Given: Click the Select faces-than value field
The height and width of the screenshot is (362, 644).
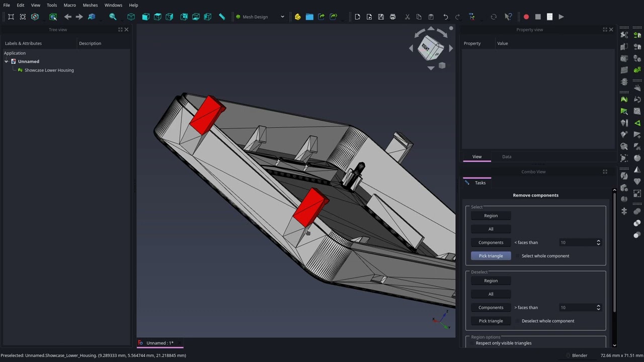Looking at the screenshot, I should click(577, 242).
